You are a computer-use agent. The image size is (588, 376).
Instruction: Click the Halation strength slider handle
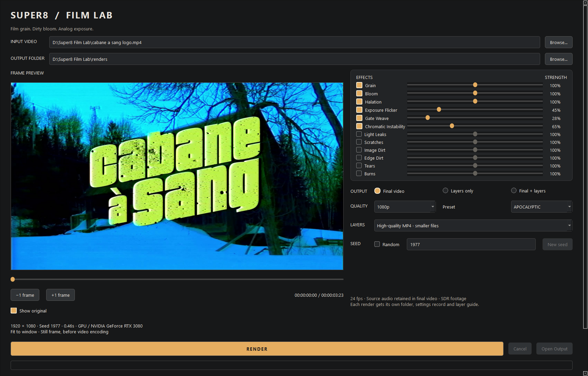[475, 101]
